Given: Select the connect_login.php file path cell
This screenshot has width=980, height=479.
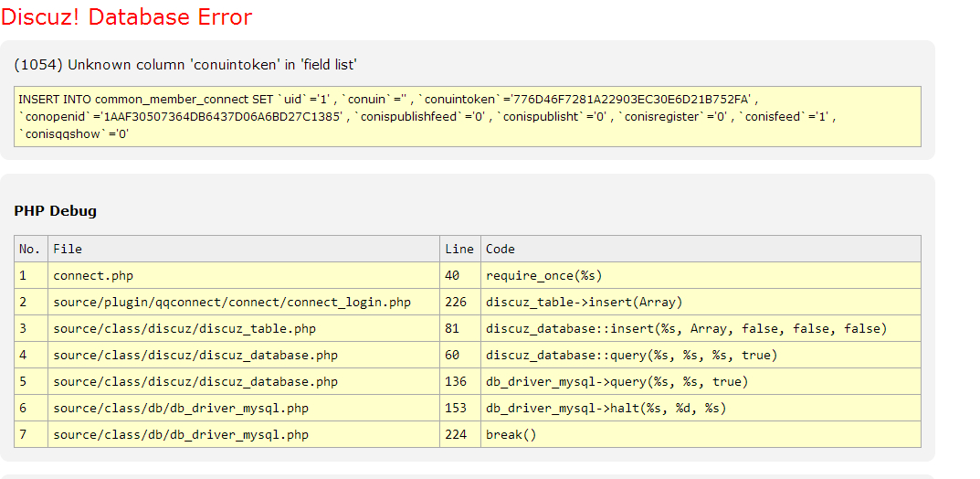Looking at the screenshot, I should point(244,302).
